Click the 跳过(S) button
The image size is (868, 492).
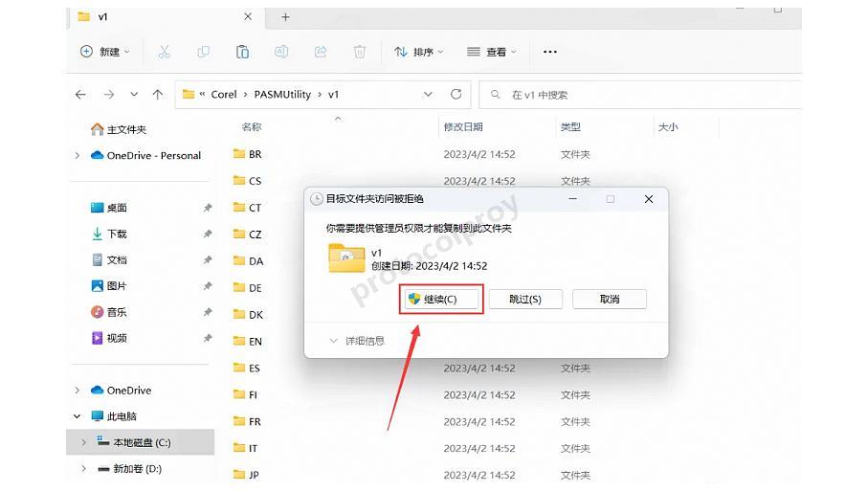point(525,300)
